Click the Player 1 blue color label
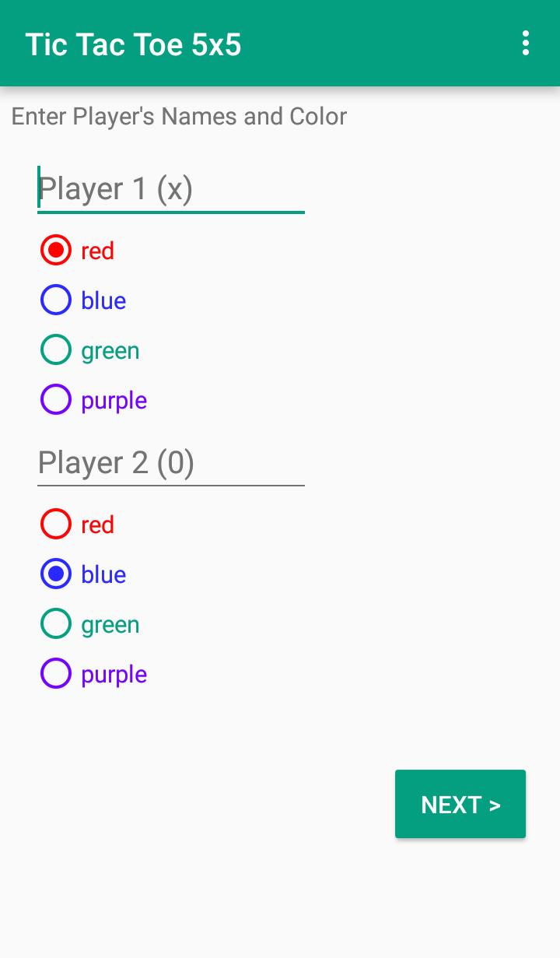The height and width of the screenshot is (958, 560). (x=103, y=301)
